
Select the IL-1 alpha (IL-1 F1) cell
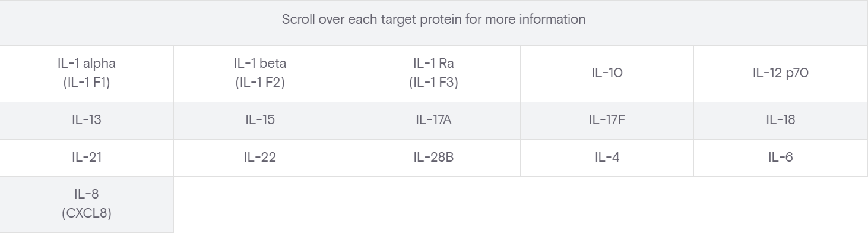pos(87,73)
